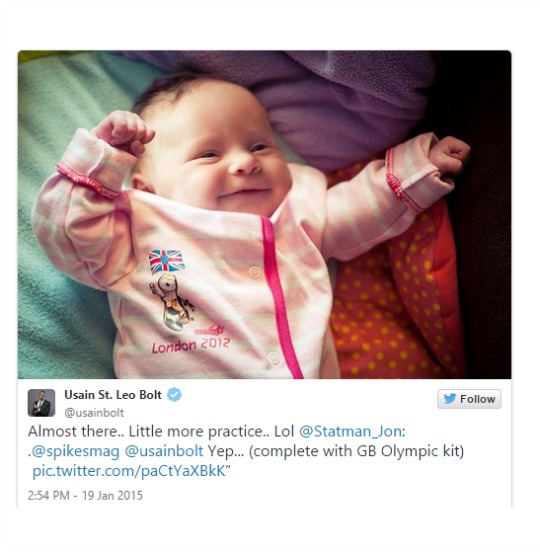Open the @spikesmag mention link
This screenshot has width=540, height=552.
[75, 451]
